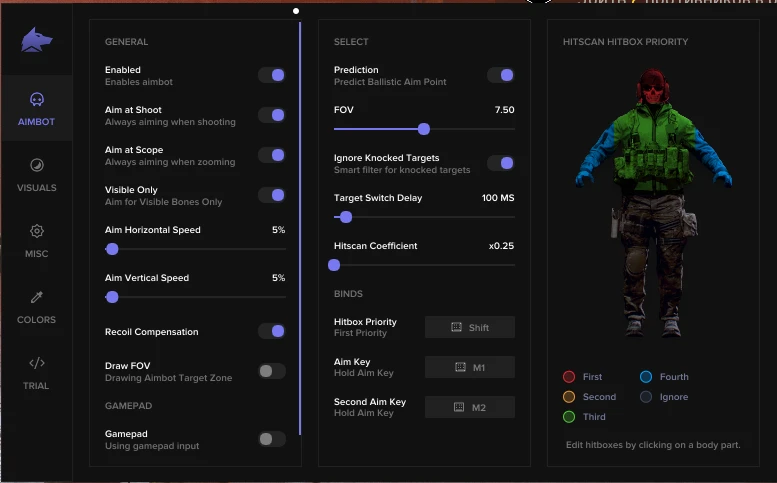
Task: Select the green Third priority circle
Action: [569, 417]
